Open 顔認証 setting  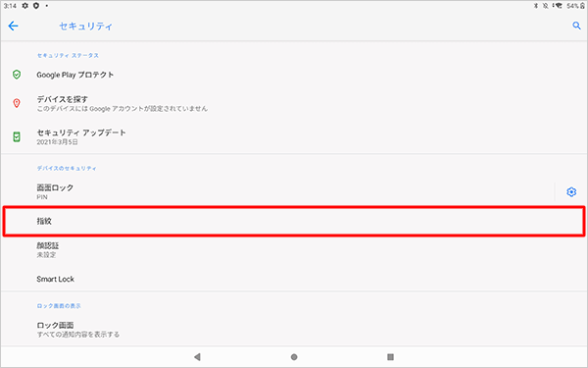tap(294, 250)
